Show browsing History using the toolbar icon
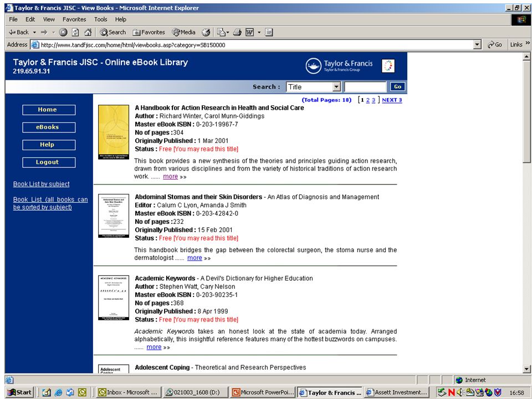Screen dimensions: 532x399 point(206,32)
